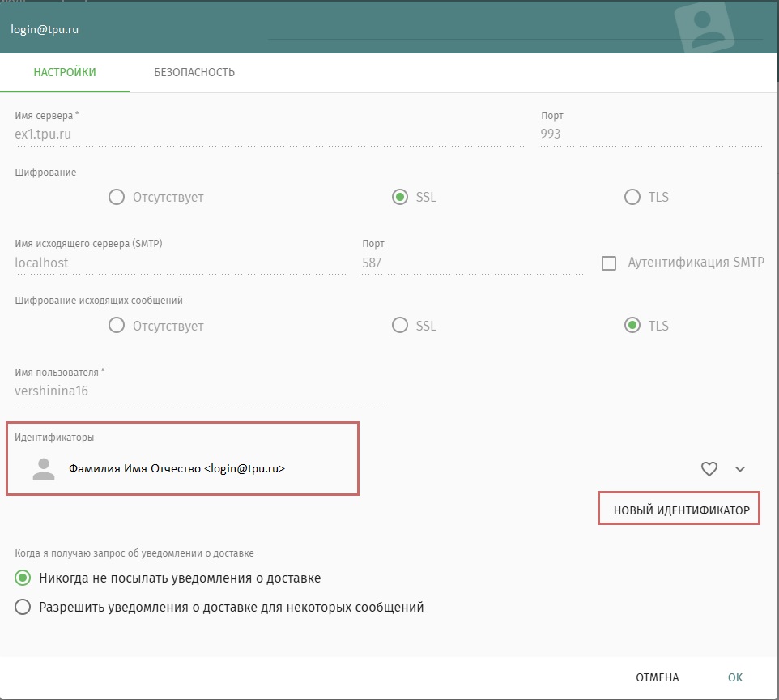Image resolution: width=779 pixels, height=700 pixels.
Task: Enable the Аутентификация SMTP checkbox
Action: [609, 263]
